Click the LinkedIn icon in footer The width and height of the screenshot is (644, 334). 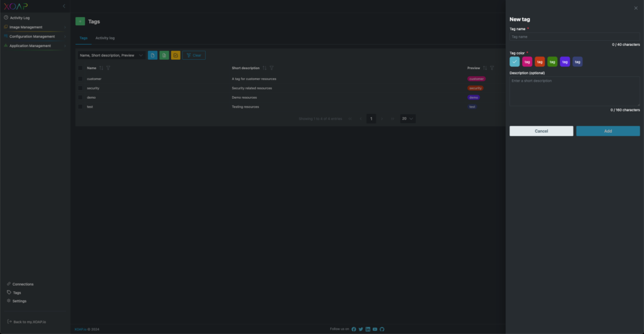(x=368, y=329)
